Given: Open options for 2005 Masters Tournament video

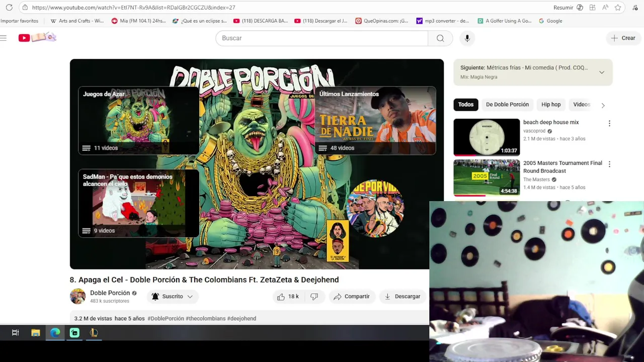Looking at the screenshot, I should [609, 164].
